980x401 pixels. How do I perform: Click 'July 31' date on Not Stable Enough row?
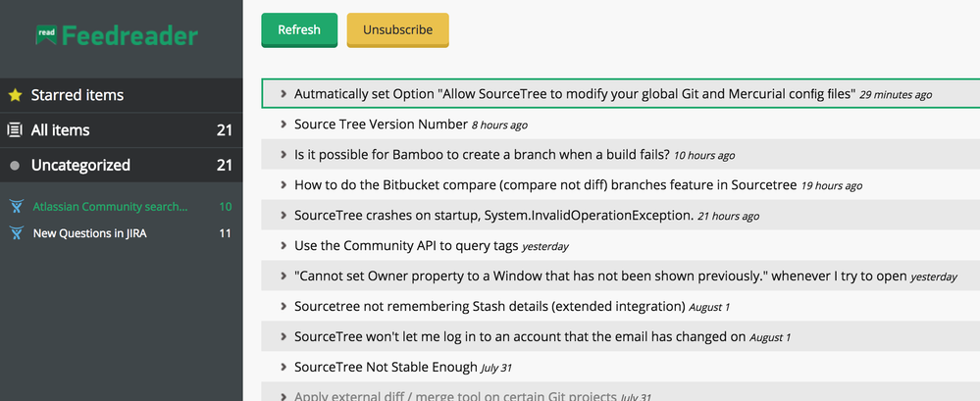(496, 368)
